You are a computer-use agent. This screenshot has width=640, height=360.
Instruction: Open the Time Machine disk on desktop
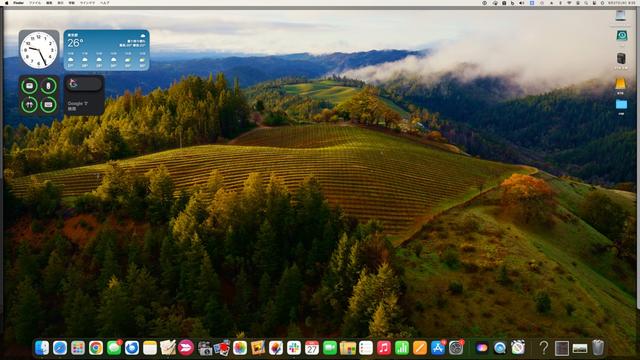coord(621,36)
